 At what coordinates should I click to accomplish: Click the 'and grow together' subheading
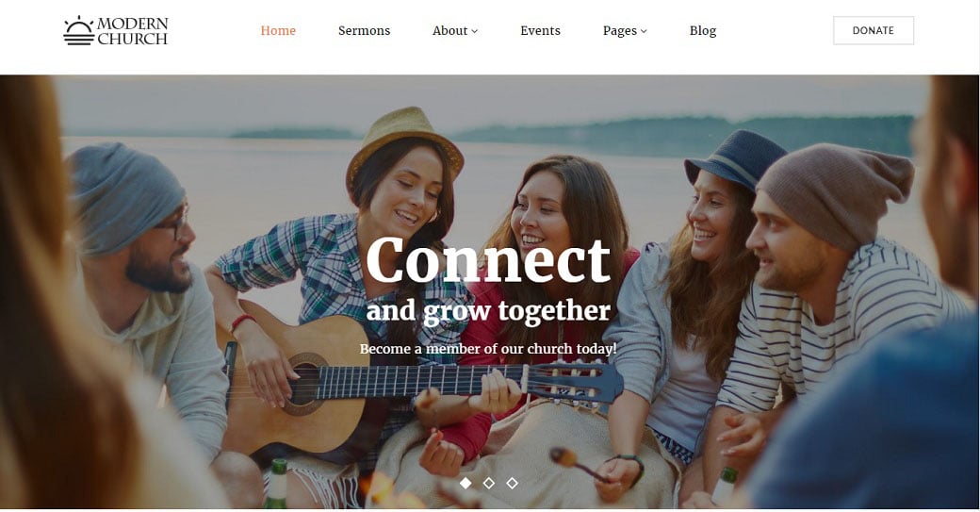click(488, 311)
